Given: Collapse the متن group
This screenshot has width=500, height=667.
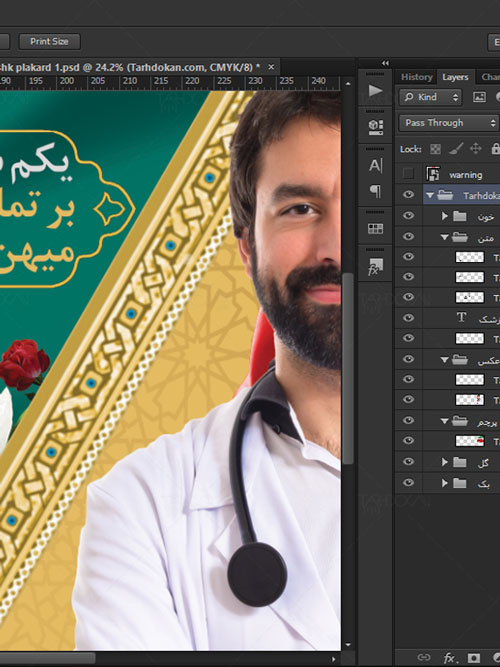Looking at the screenshot, I should point(445,237).
